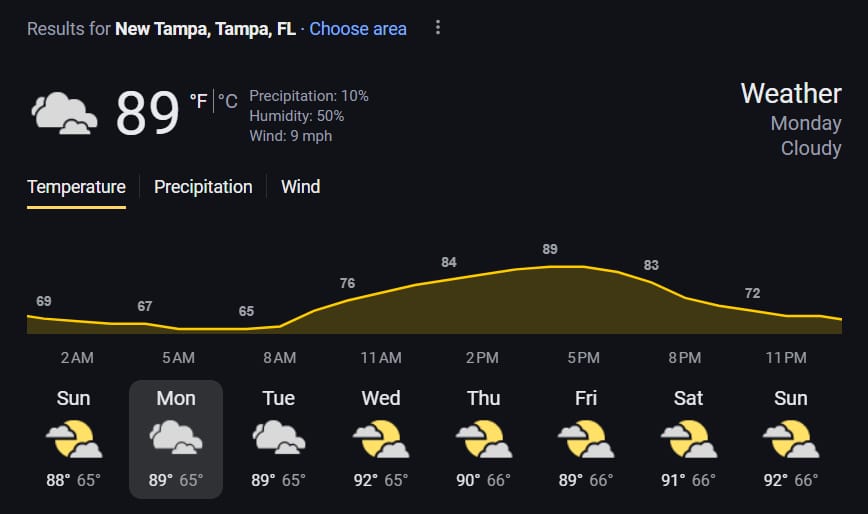This screenshot has height=514, width=868.
Task: Open the Wind tab
Action: pyautogui.click(x=301, y=187)
